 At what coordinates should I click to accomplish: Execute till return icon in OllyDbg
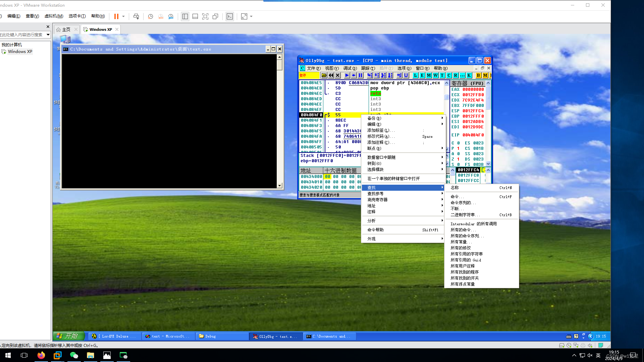click(399, 75)
